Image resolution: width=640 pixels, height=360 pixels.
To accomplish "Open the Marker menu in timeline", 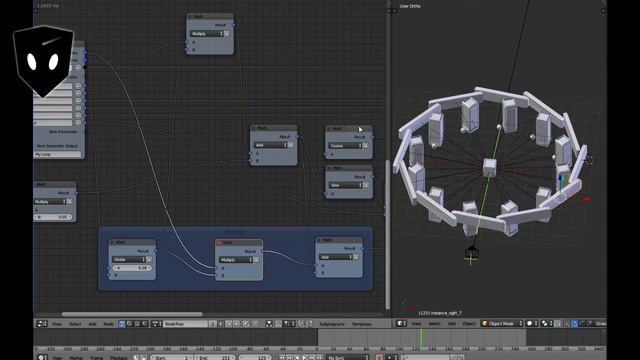I will coord(76,358).
